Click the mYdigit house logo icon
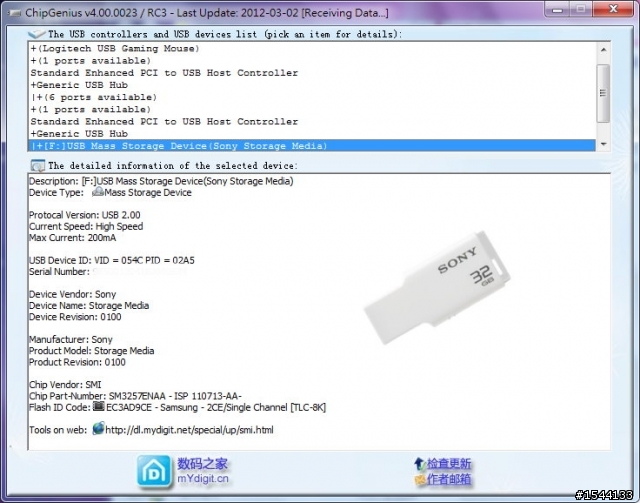The width and height of the screenshot is (640, 503). click(154, 472)
